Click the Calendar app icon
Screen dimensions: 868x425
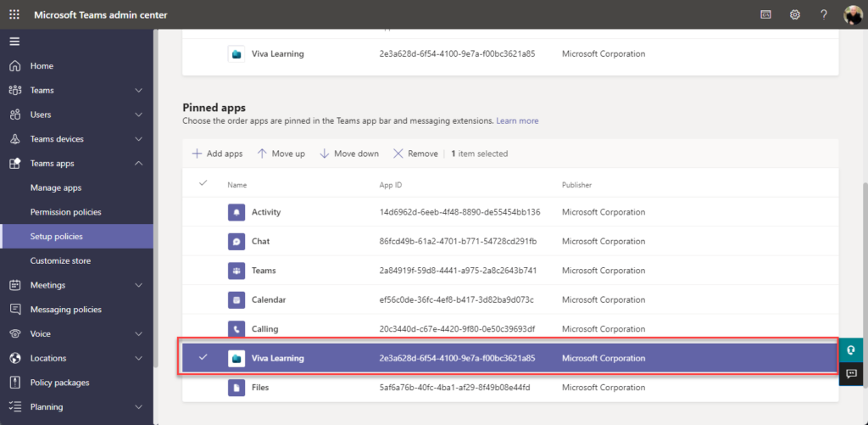click(x=236, y=299)
